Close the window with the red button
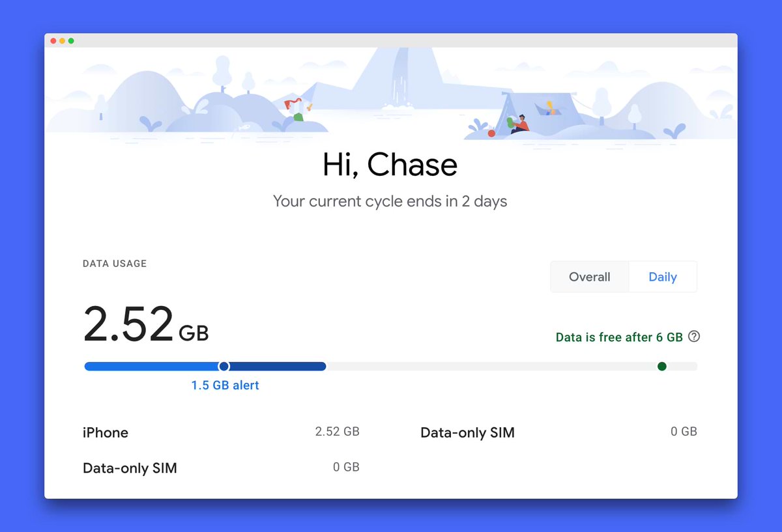782x532 pixels. tap(53, 41)
